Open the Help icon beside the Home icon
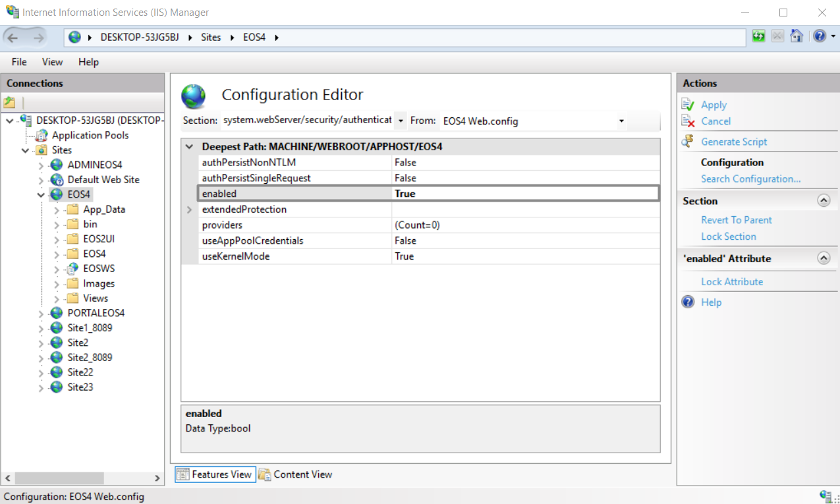 click(820, 36)
